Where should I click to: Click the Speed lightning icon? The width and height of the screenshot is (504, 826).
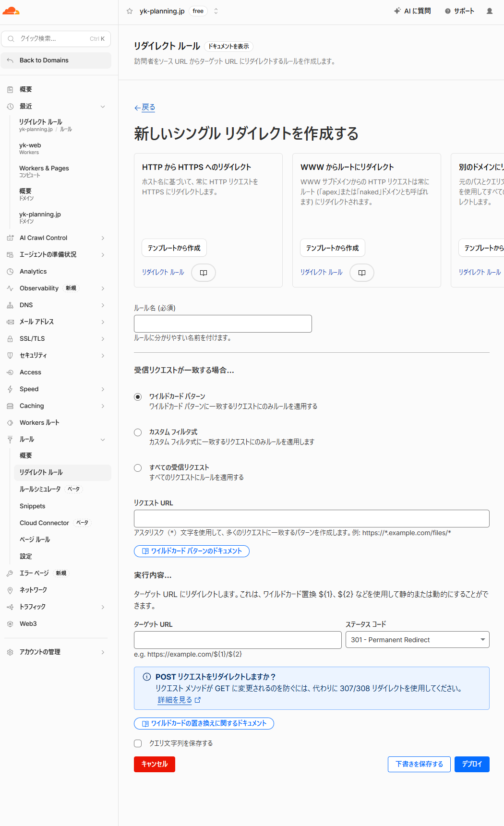(x=10, y=389)
